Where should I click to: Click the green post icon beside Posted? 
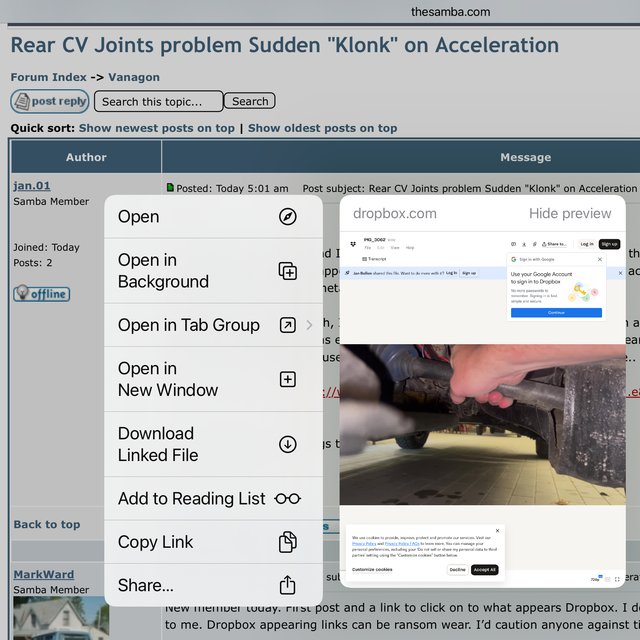(x=170, y=187)
